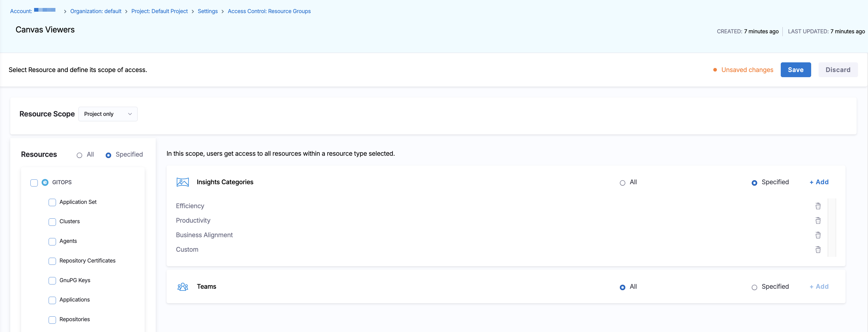Discard the unsaved changes
Screen dimensions: 868x332
pos(838,70)
